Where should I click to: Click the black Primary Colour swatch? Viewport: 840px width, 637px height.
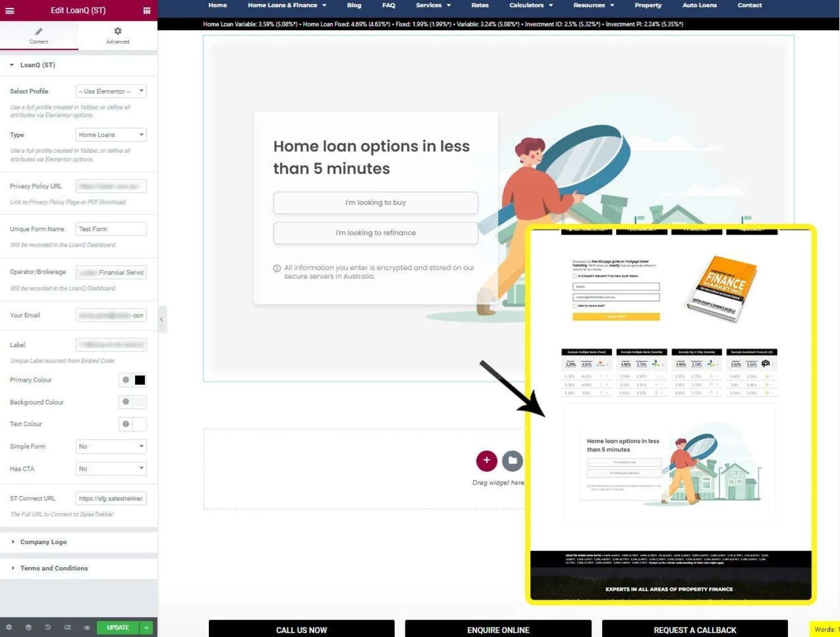click(140, 380)
